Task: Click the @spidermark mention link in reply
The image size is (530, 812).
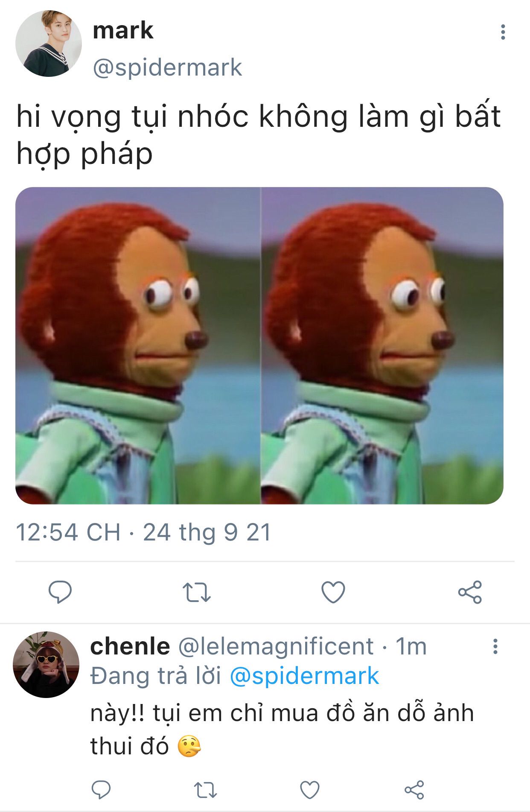Action: pos(304,676)
